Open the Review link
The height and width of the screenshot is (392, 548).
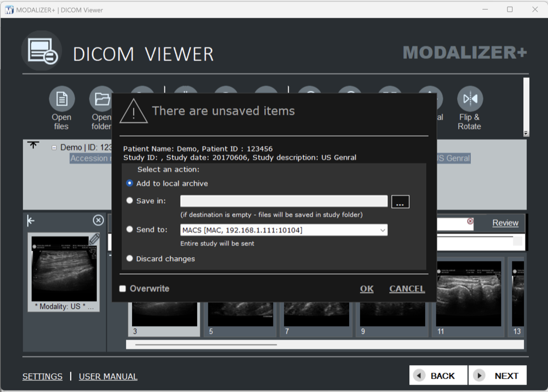click(x=505, y=223)
